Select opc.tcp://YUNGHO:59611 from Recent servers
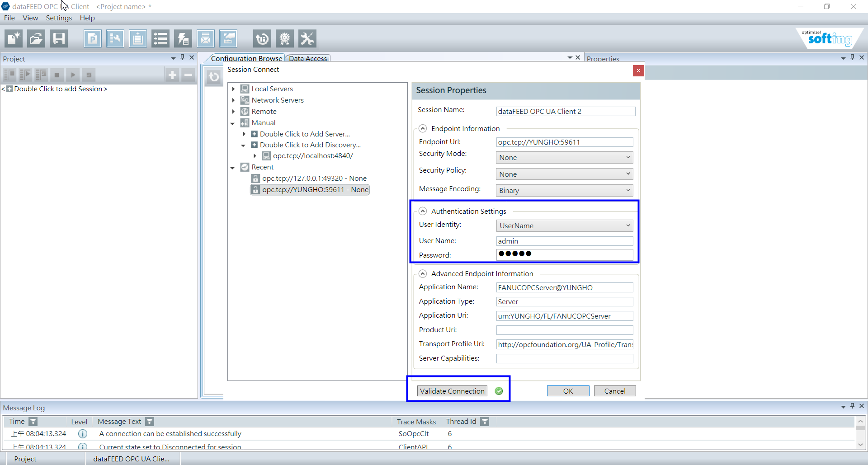Viewport: 868px width, 465px height. pos(315,190)
